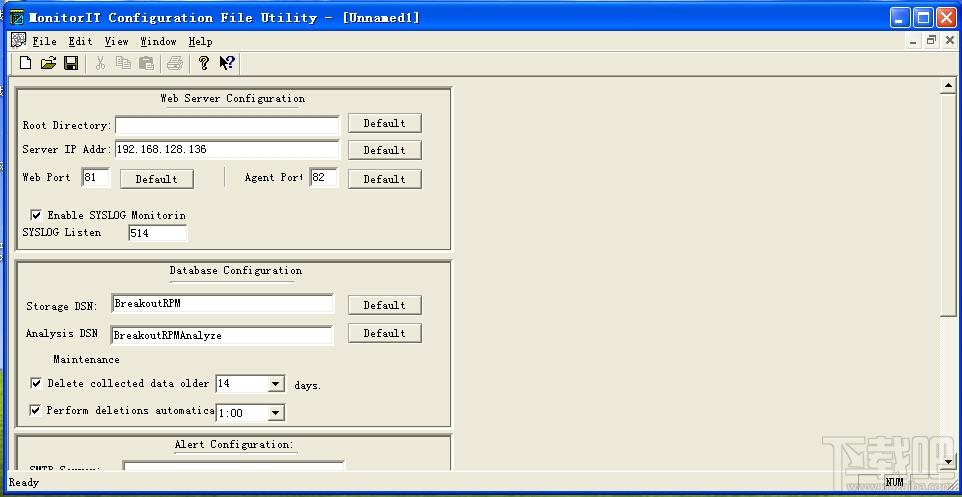Expand the days dropdown showing 14
This screenshot has height=497, width=962.
point(276,385)
